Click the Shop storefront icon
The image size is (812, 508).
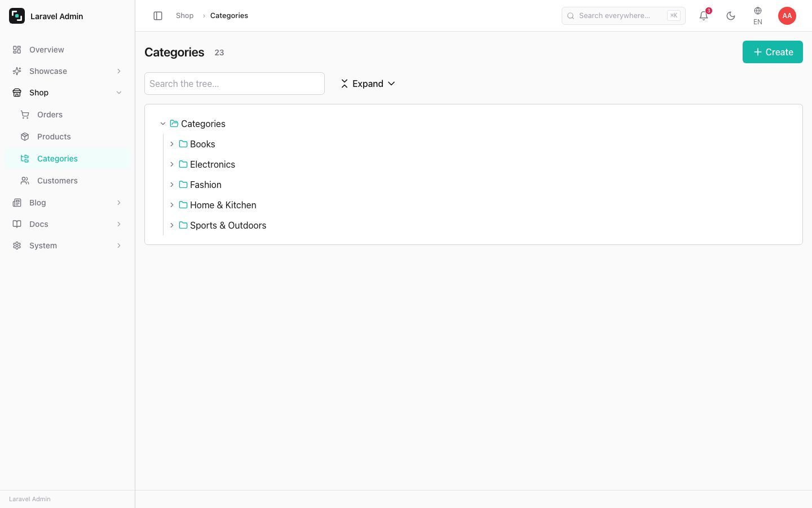(17, 93)
